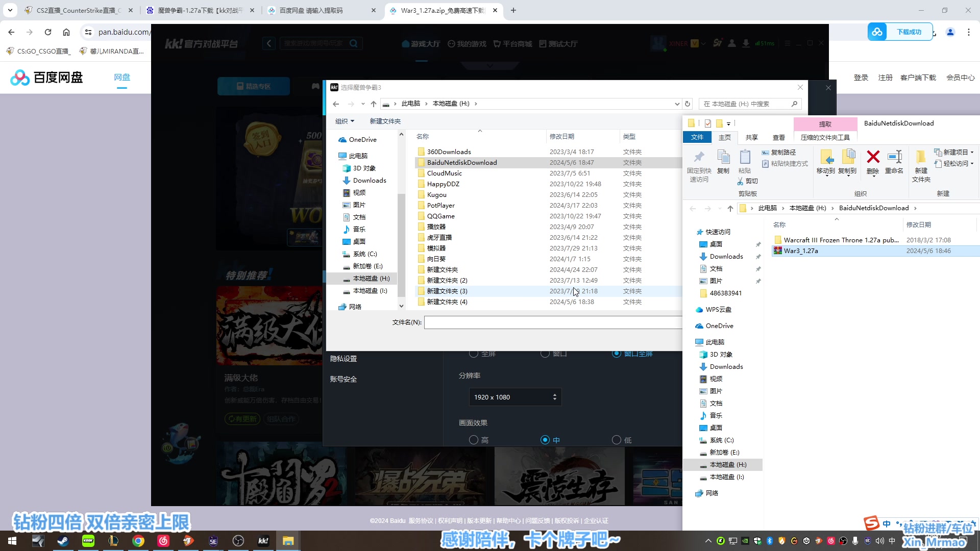
Task: Open the 共享 ribbon tab
Action: coord(752,137)
